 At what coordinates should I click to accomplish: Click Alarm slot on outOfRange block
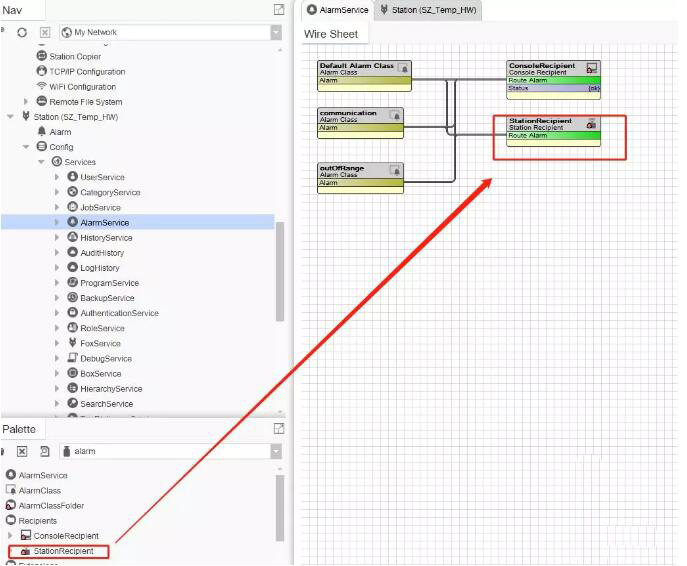[360, 183]
